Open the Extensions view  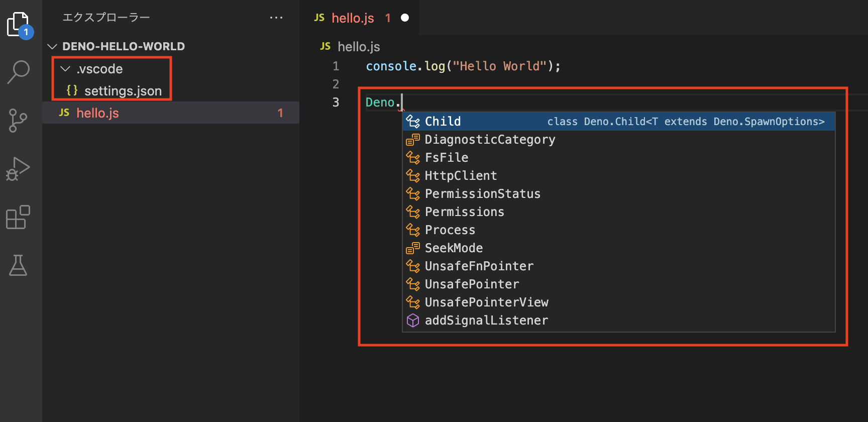19,217
